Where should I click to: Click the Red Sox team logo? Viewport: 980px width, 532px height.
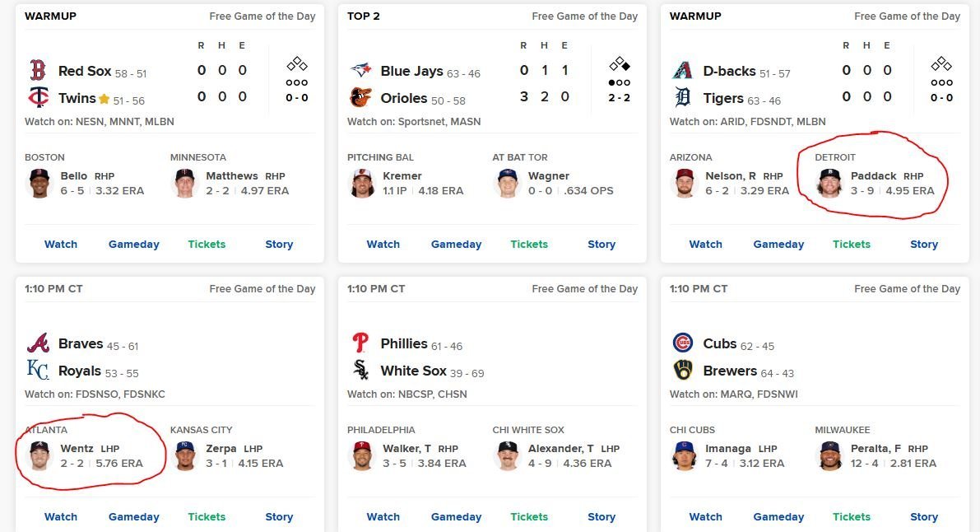[x=37, y=71]
